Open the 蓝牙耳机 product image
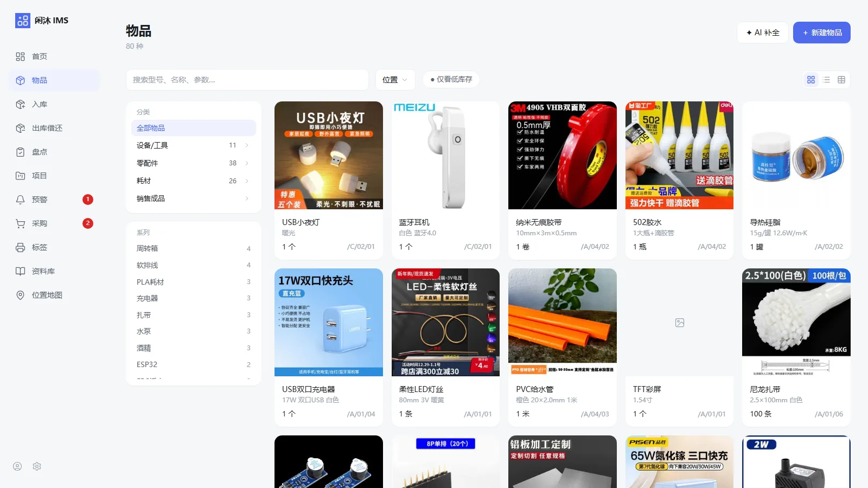This screenshot has width=868, height=488. tap(446, 155)
